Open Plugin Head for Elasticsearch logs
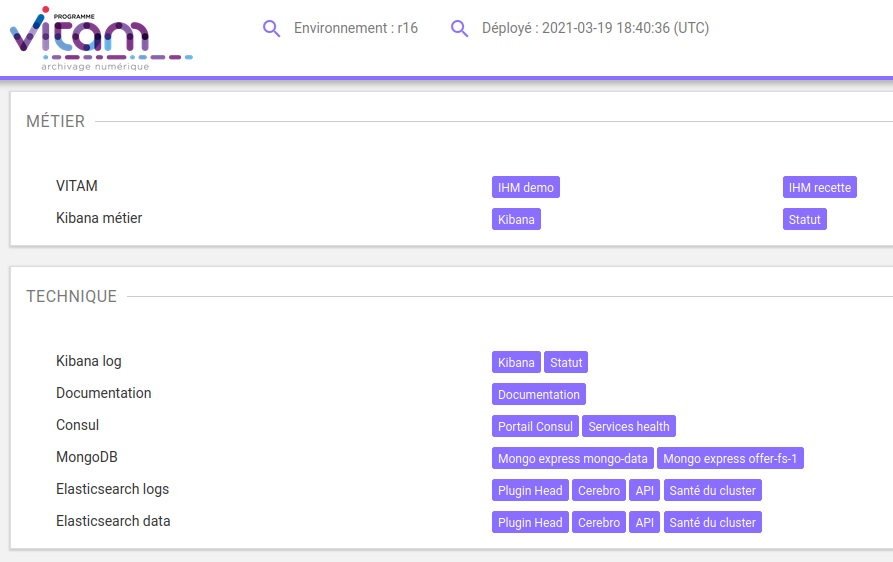 (x=530, y=491)
